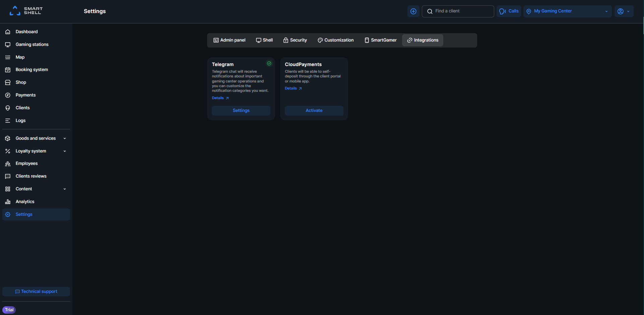Screen dimensions: 644x315
Task: Click the Technical support button
Action: pos(36,292)
